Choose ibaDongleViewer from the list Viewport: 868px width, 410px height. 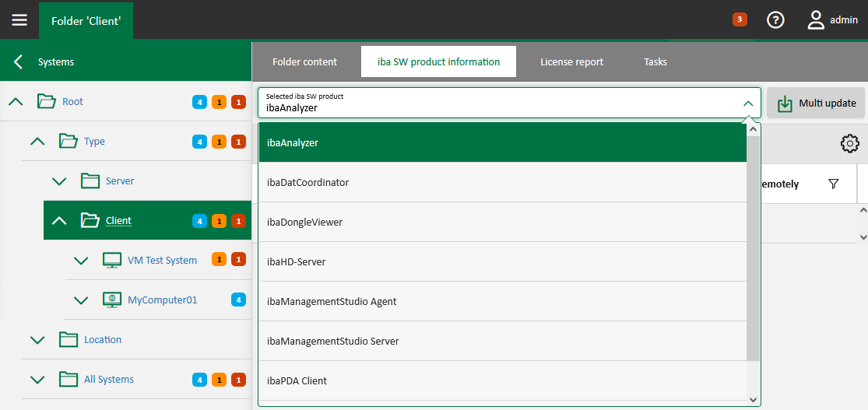[503, 222]
